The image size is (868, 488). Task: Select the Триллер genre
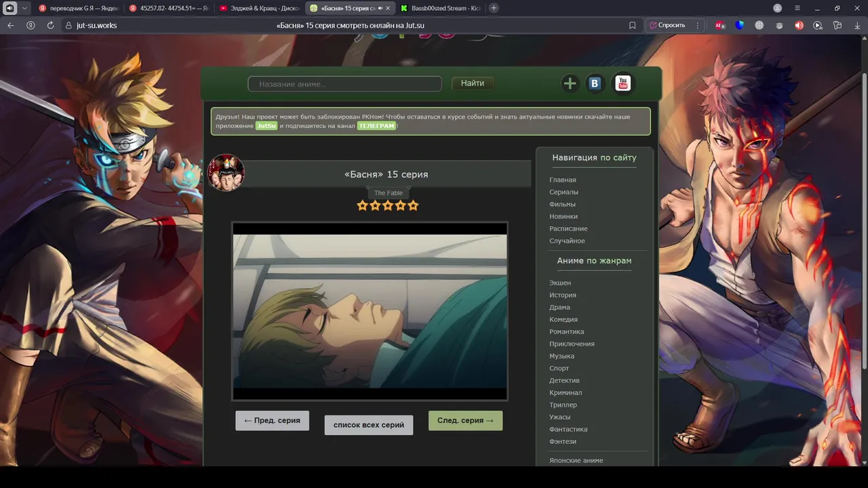click(563, 405)
